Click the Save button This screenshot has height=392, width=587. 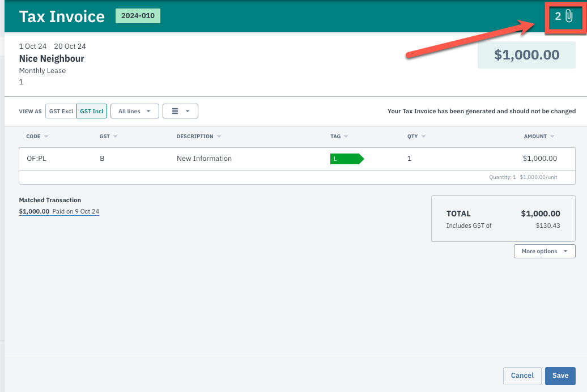coord(560,376)
